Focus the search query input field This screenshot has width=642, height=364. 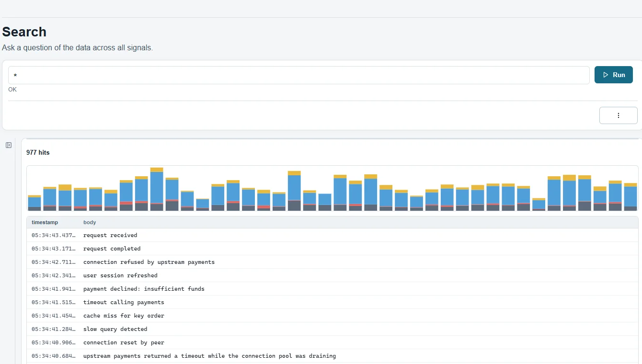299,75
